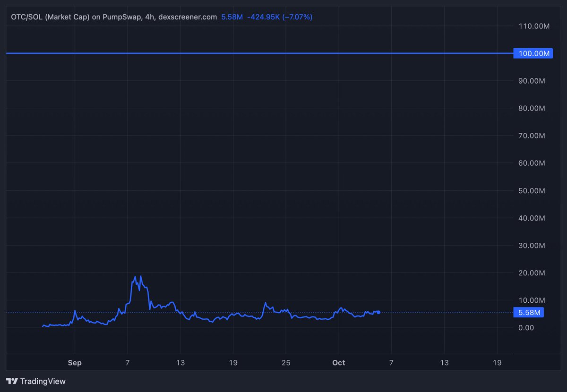This screenshot has height=392, width=567.
Task: Click the 25 date label on the time axis
Action: click(x=285, y=363)
